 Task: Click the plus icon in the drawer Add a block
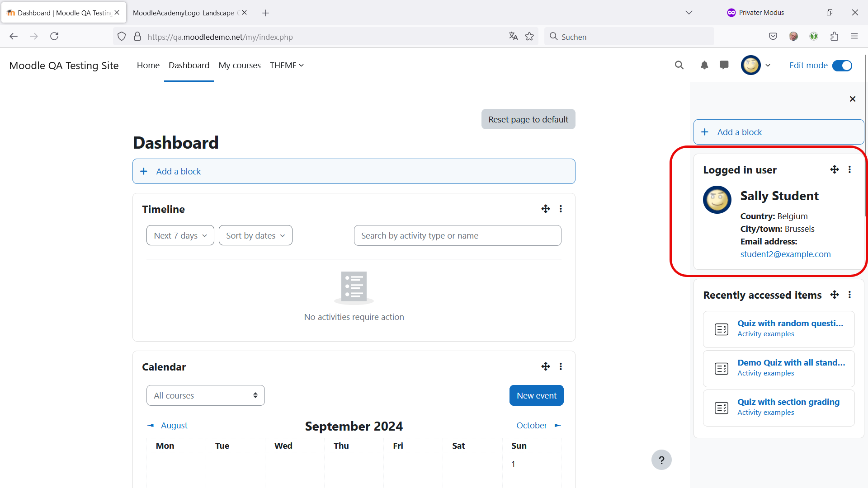705,132
